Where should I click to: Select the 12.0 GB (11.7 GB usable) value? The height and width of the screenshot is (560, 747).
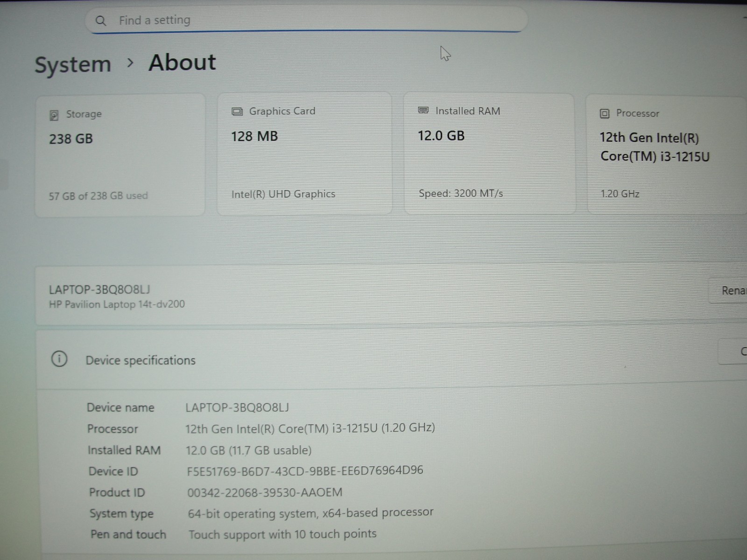tap(248, 450)
